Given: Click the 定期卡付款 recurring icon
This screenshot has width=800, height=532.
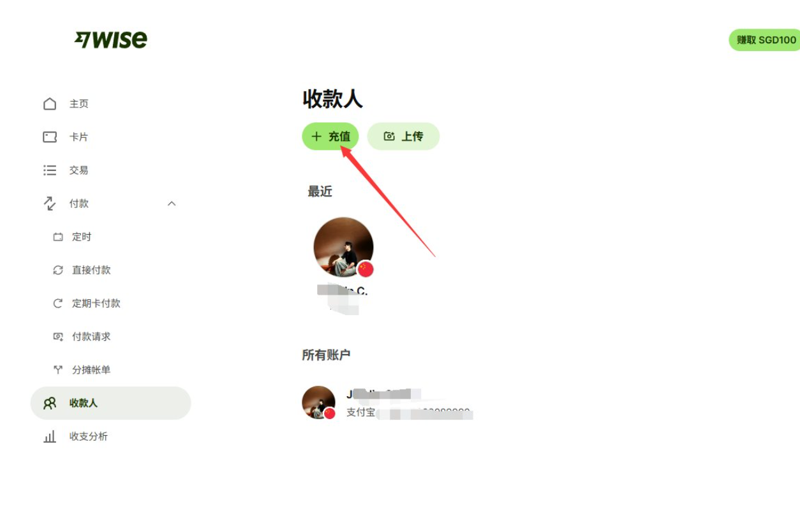Looking at the screenshot, I should 58,303.
